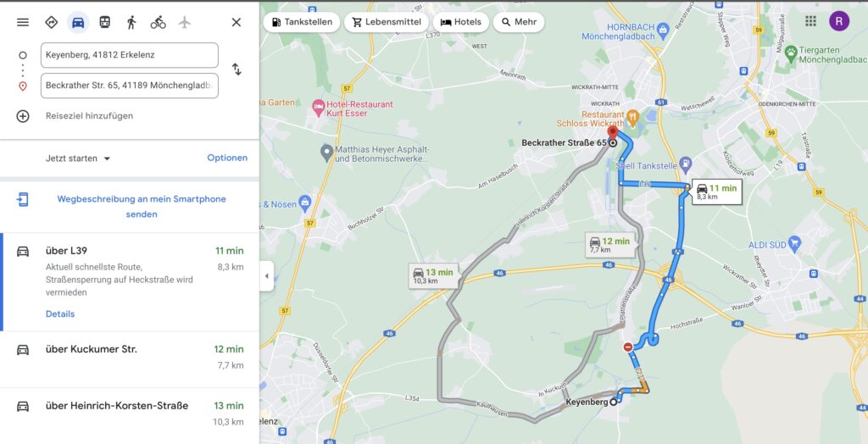868x444 pixels.
Task: Choose cycling travel mode
Action: [x=158, y=22]
